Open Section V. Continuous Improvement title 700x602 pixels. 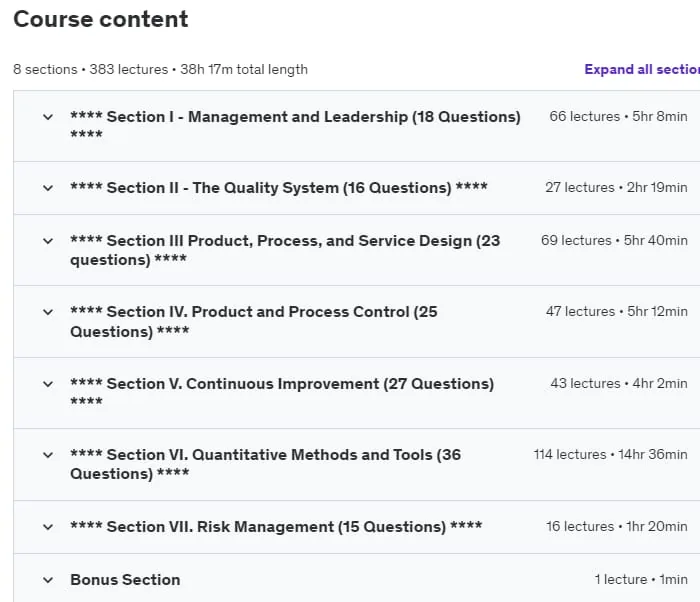click(282, 393)
